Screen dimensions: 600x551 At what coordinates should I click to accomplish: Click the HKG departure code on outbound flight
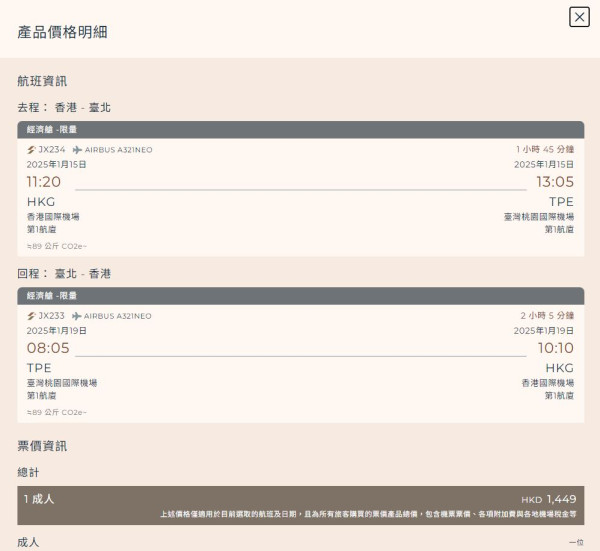(x=41, y=202)
